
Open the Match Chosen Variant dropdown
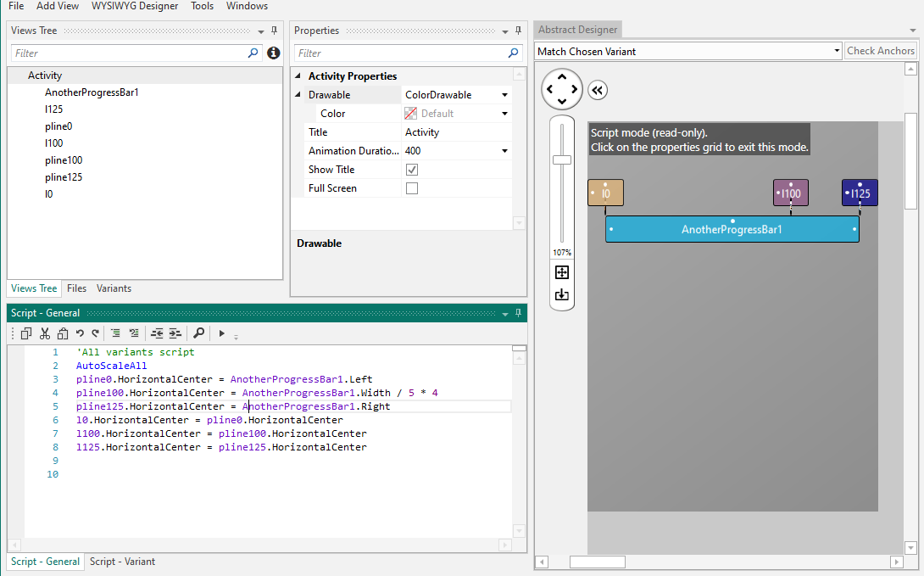click(836, 51)
